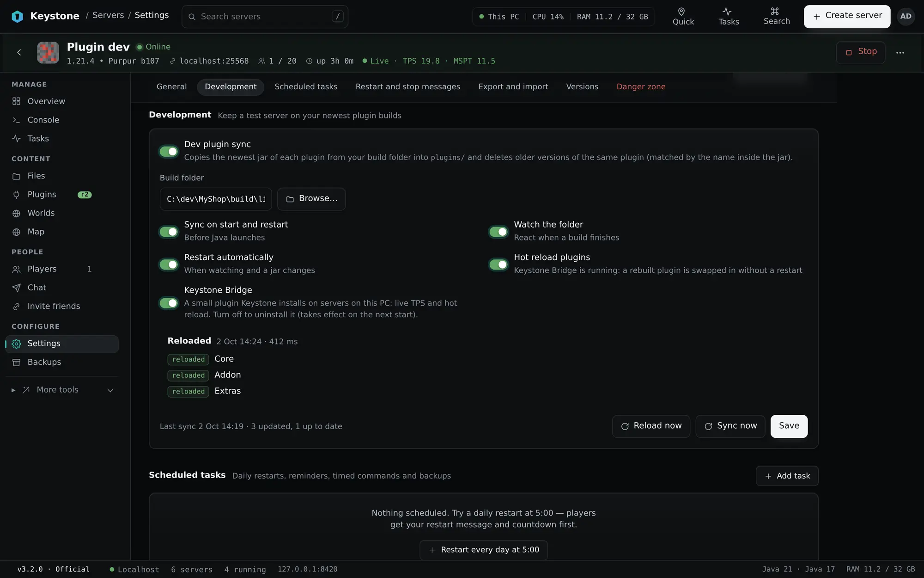This screenshot has height=578, width=924.
Task: Click 'Java 21 · Java 17' in status bar
Action: click(x=798, y=569)
